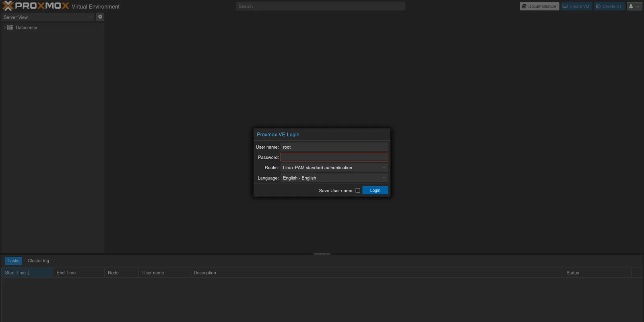
Task: Switch to the Cluster log tab
Action: click(38, 261)
